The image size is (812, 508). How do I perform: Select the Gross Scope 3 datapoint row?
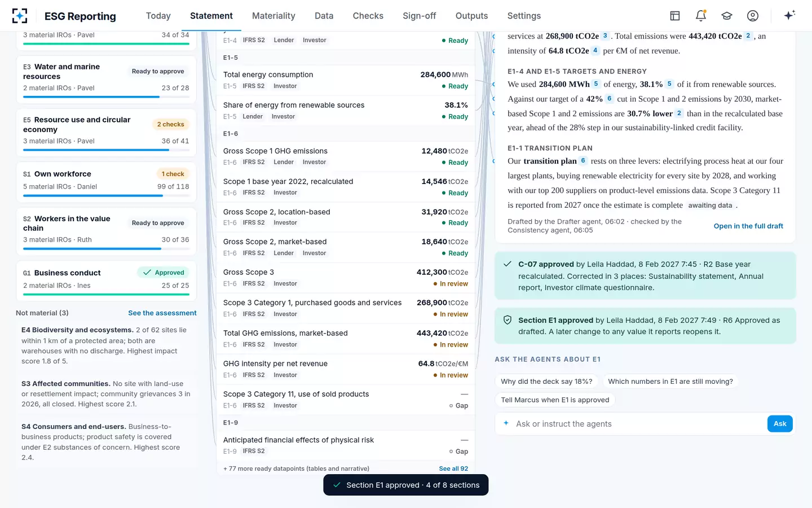(x=346, y=278)
